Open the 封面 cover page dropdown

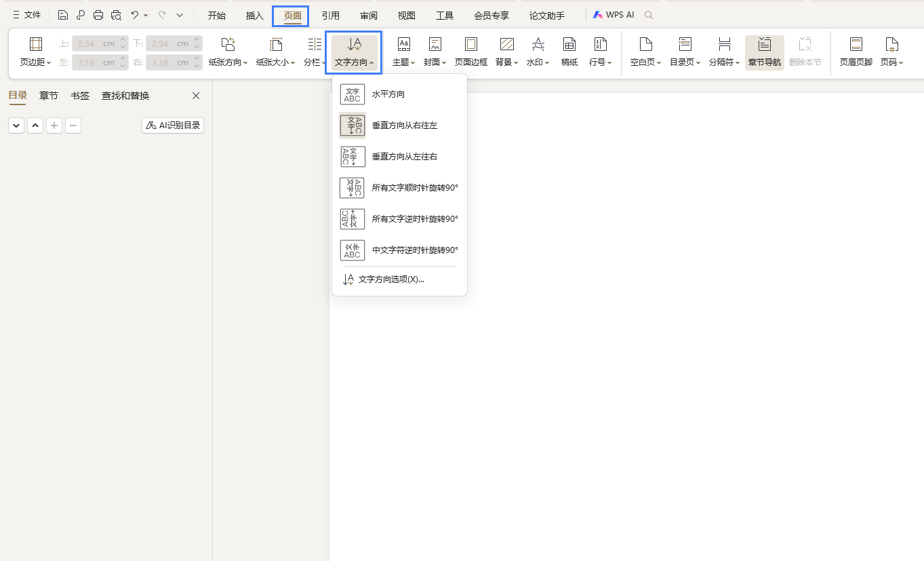point(435,53)
